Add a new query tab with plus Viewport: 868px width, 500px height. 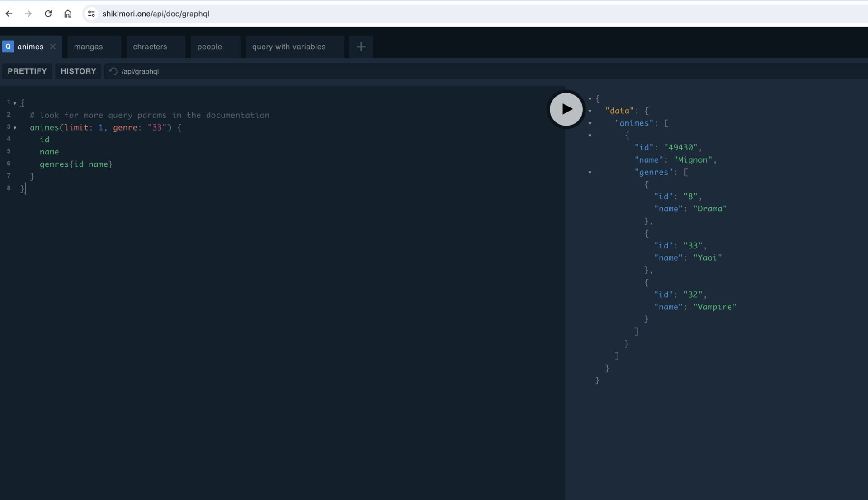coord(361,47)
